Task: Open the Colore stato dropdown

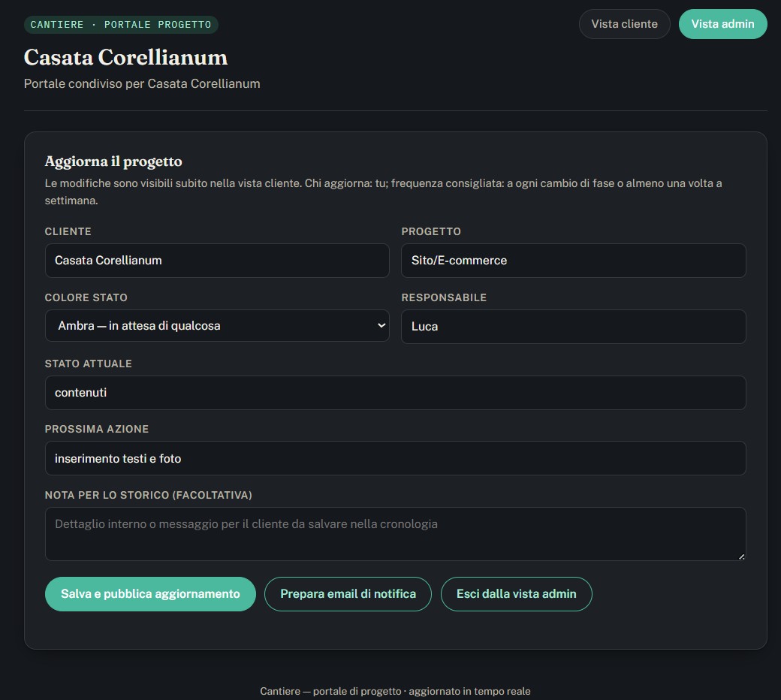Action: point(217,326)
